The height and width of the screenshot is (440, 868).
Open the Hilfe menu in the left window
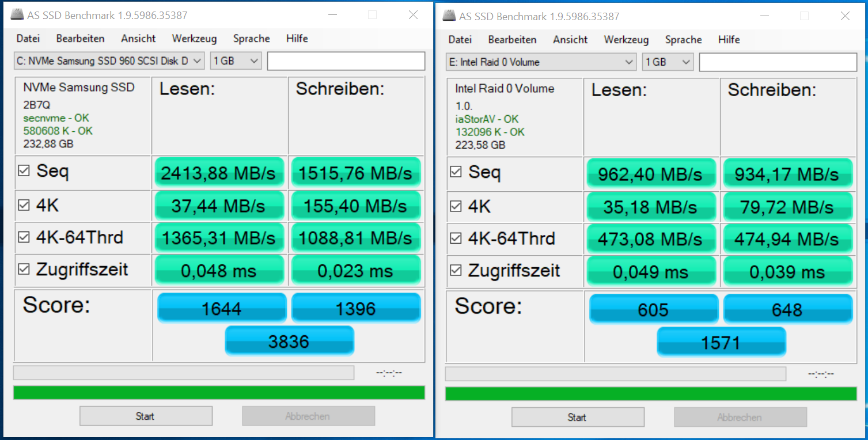click(297, 39)
